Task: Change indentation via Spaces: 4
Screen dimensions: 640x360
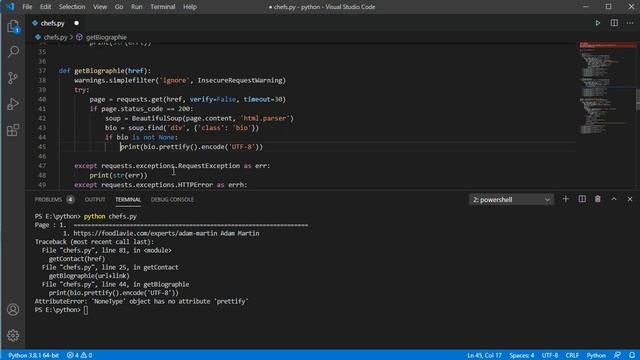Action: point(522,356)
